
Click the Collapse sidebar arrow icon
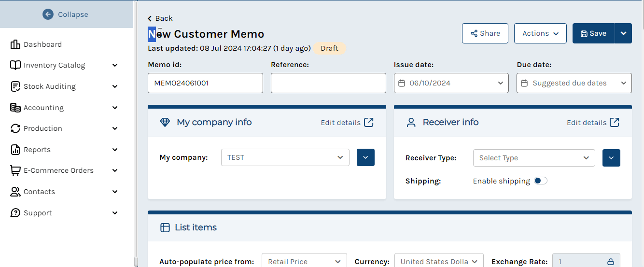[x=48, y=14]
